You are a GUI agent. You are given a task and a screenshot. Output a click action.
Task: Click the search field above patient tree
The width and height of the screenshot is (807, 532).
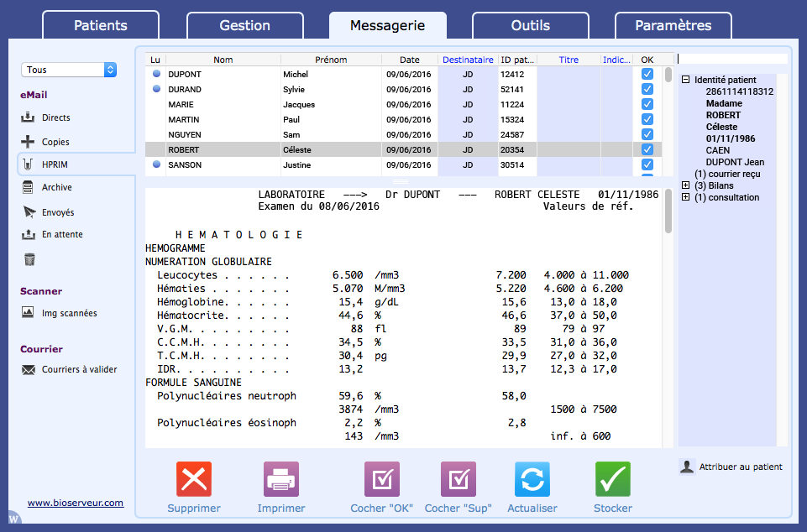click(x=732, y=59)
